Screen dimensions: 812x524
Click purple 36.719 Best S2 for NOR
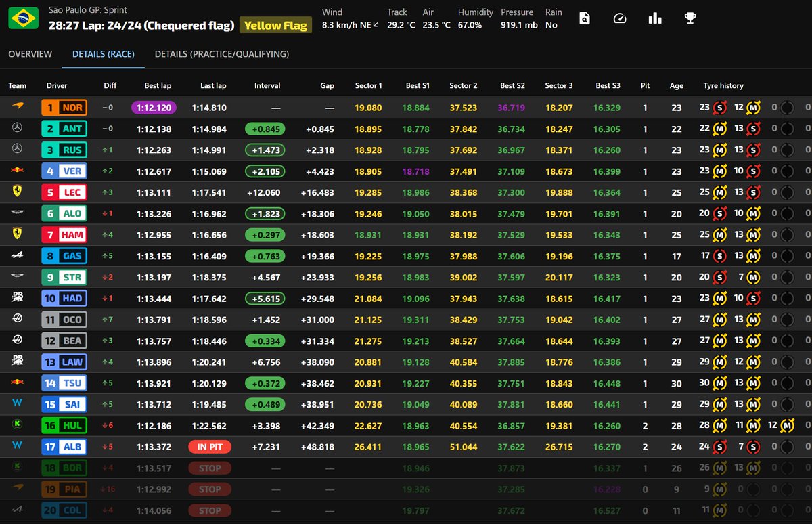(x=511, y=107)
